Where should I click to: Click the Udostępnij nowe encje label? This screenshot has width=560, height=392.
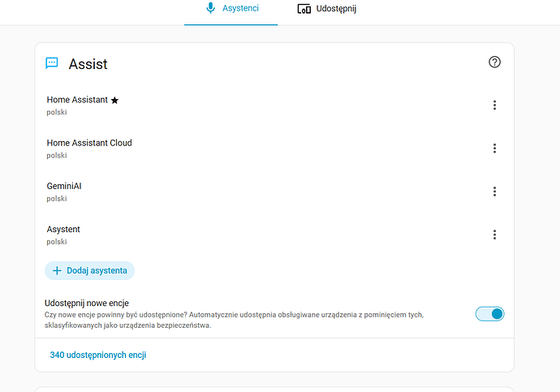86,303
